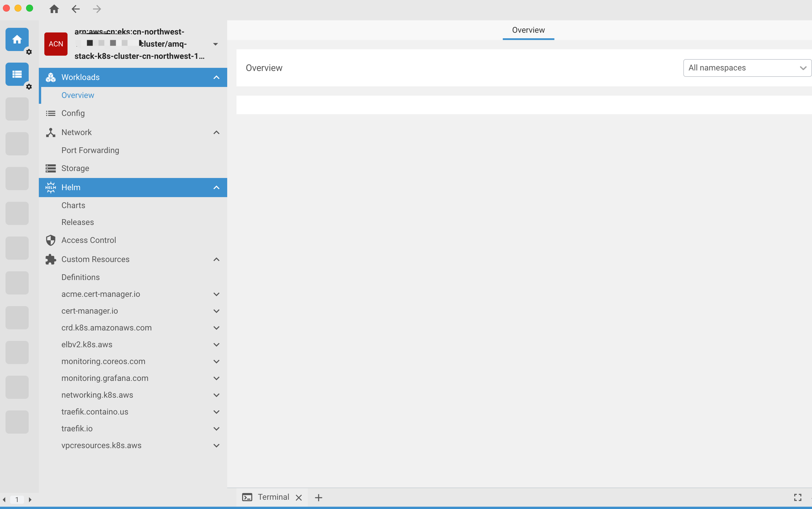The width and height of the screenshot is (812, 509).
Task: Open the Lens home catalog icon
Action: 17,39
